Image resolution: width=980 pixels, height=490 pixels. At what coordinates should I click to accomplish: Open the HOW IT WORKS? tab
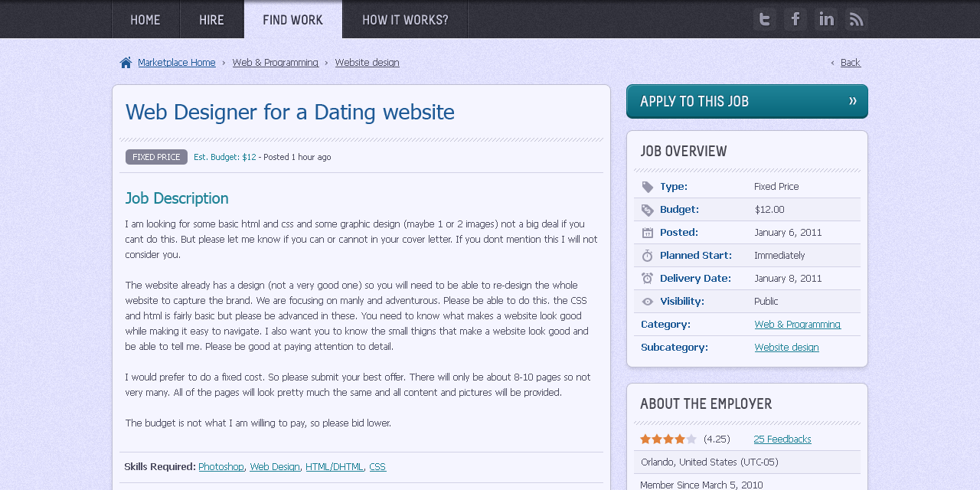[x=405, y=19]
